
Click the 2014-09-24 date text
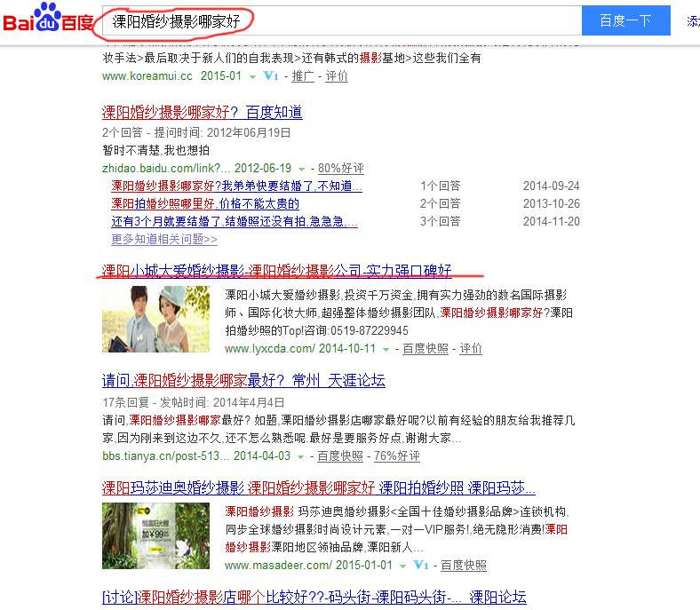[552, 186]
